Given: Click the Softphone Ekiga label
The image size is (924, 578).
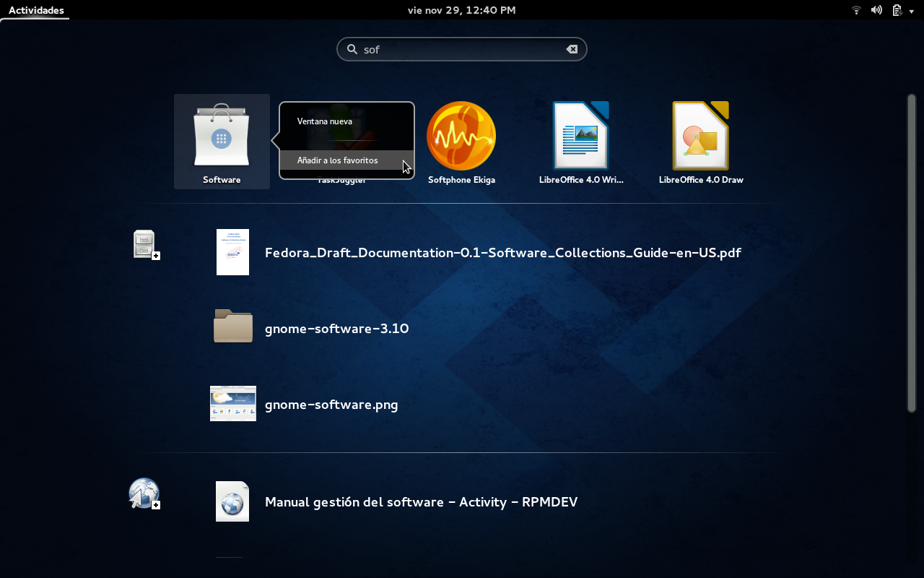Looking at the screenshot, I should pyautogui.click(x=461, y=180).
